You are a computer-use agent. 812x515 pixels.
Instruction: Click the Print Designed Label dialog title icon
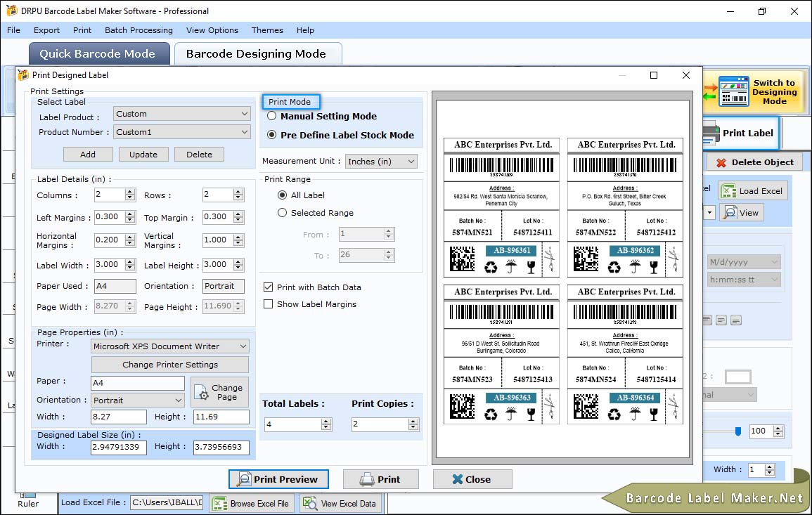pos(22,75)
